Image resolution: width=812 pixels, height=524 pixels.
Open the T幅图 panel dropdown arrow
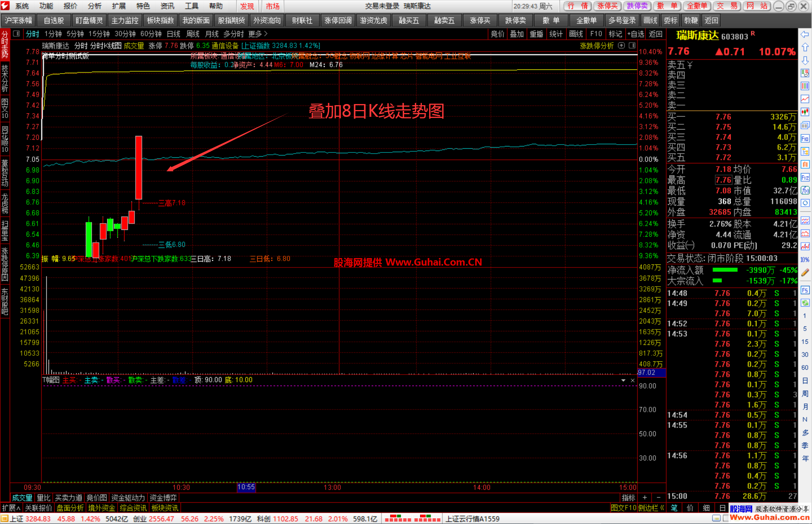[623, 380]
